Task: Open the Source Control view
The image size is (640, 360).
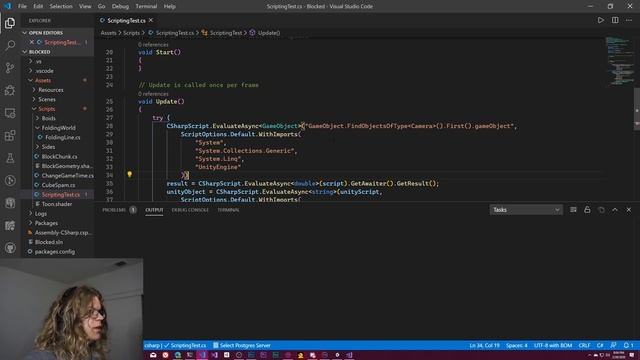Action: 10,68
